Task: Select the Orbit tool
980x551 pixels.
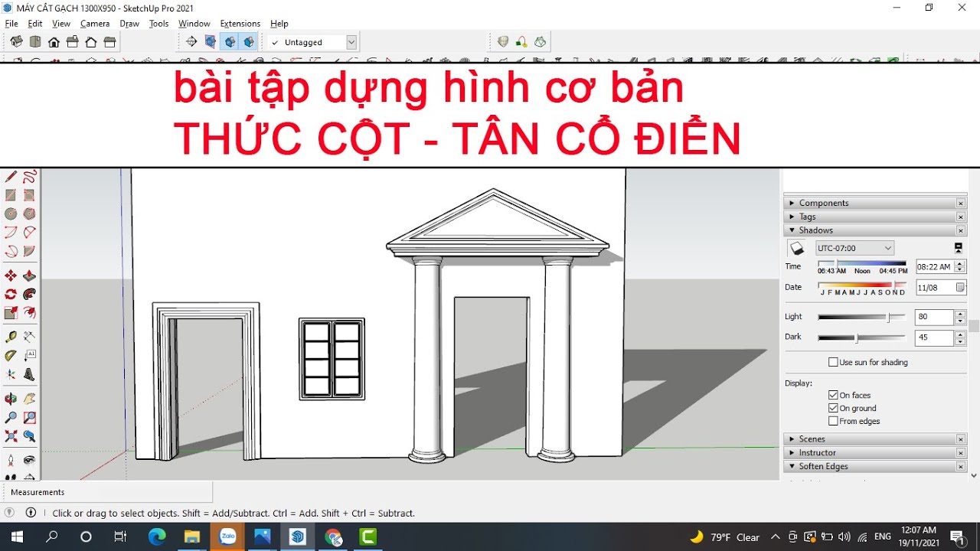Action: coord(11,399)
